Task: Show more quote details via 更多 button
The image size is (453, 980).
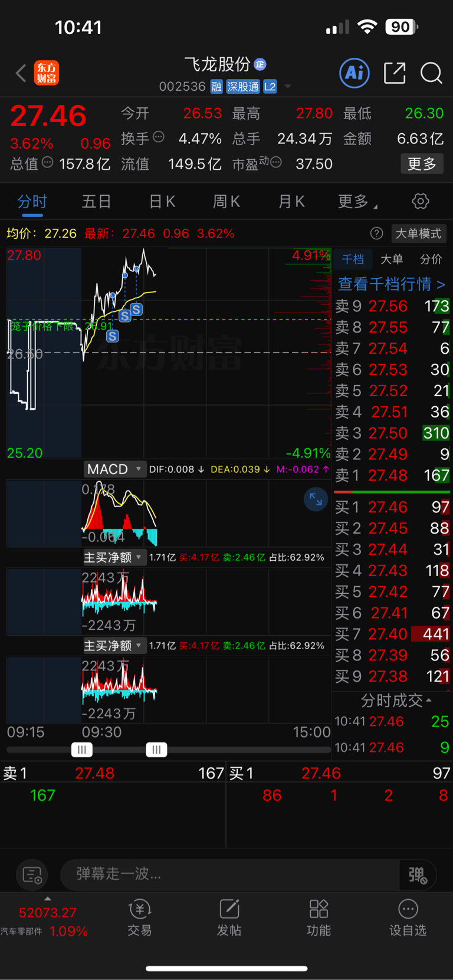Action: click(x=422, y=163)
